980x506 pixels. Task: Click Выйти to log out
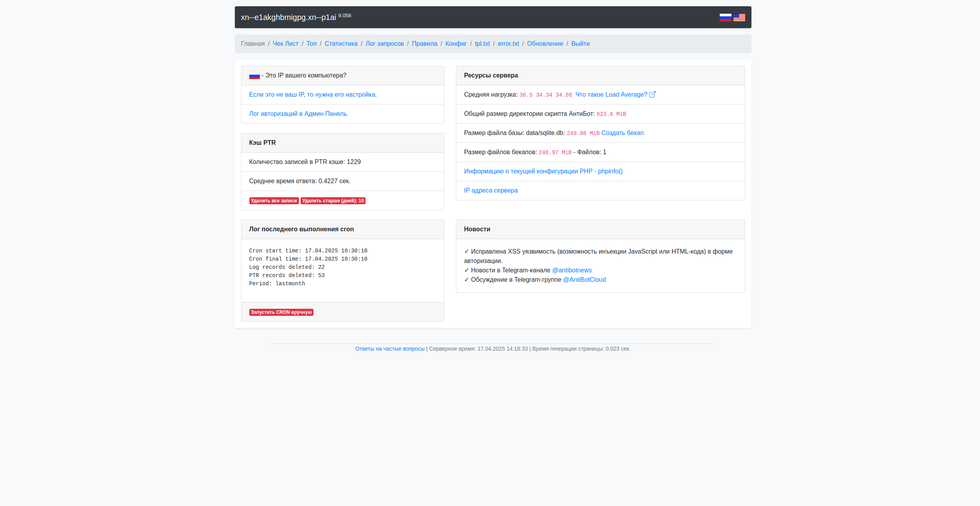(x=580, y=44)
